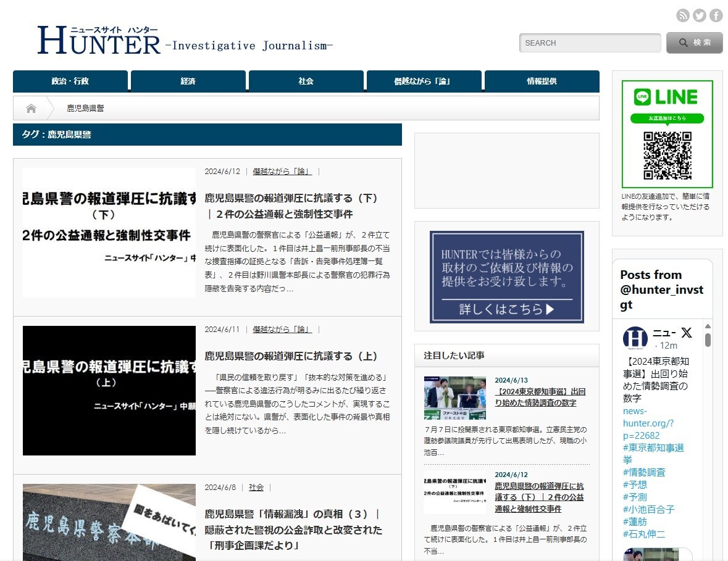Click the HUNTER site logo
Viewport: 728px width, 561px height.
click(98, 40)
